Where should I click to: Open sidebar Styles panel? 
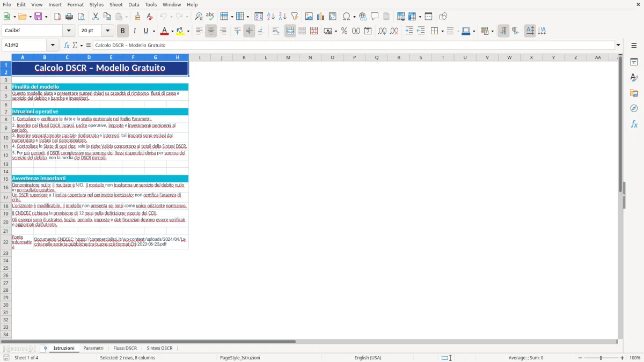[x=634, y=77]
